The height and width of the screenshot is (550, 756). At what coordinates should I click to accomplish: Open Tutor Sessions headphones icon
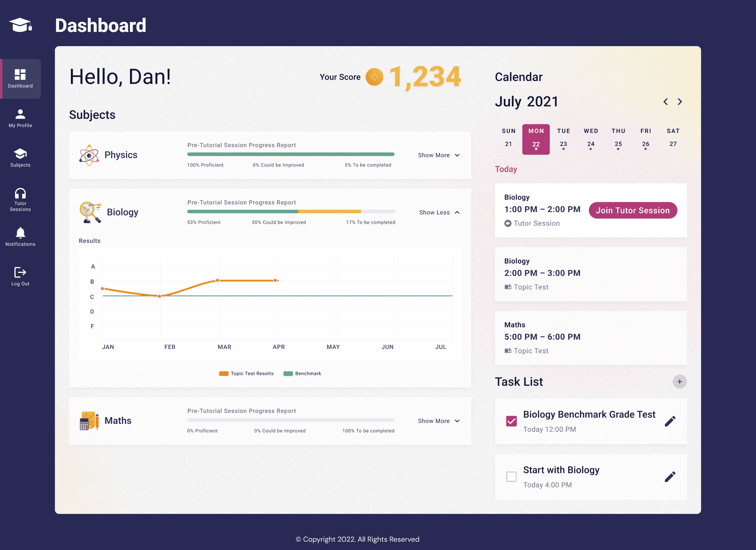(20, 193)
